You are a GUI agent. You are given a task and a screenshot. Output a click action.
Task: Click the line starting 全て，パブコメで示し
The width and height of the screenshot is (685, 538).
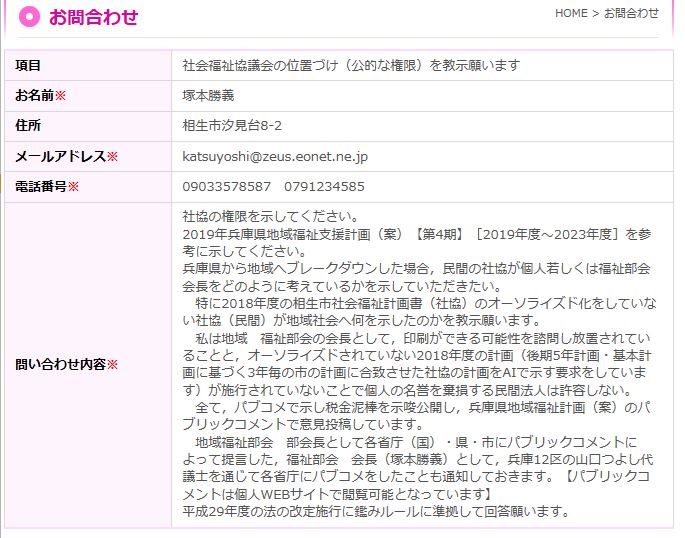pyautogui.click(x=423, y=407)
